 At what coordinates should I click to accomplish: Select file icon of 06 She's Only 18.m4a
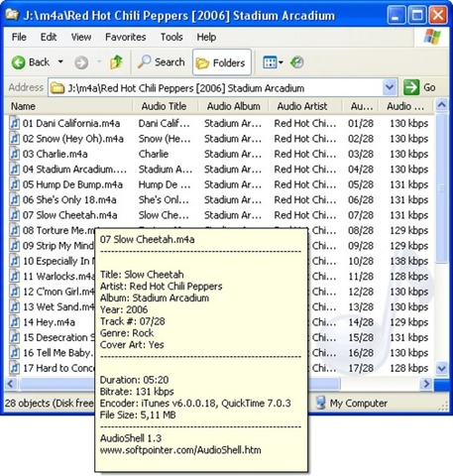tap(15, 199)
